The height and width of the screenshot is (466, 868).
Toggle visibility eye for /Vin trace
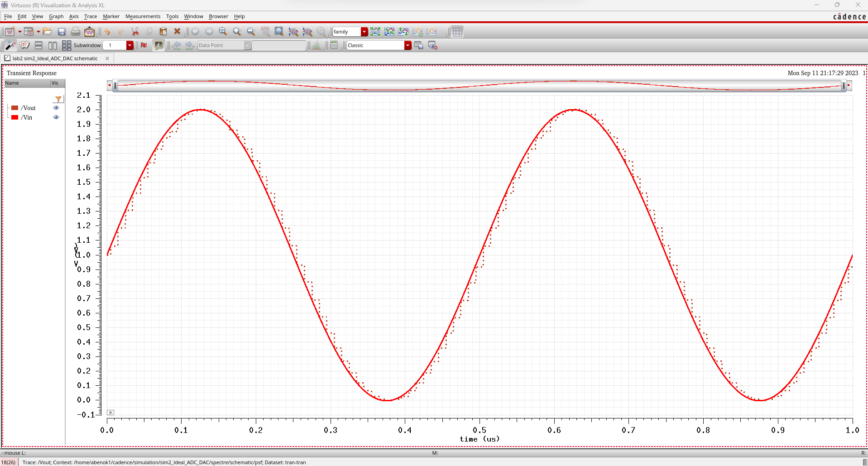coord(56,117)
